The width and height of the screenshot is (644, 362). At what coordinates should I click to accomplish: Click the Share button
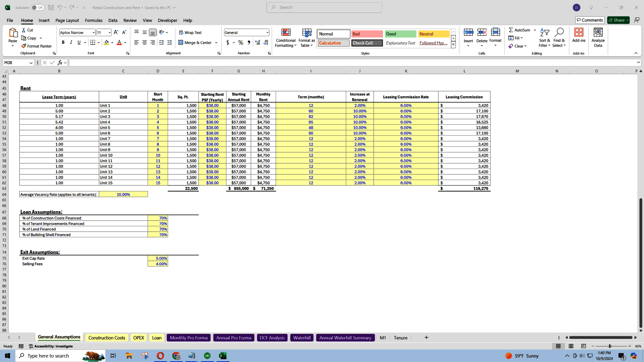(x=618, y=20)
